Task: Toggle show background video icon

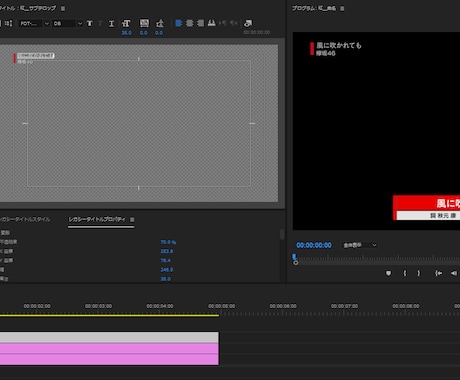Action: 248,23
